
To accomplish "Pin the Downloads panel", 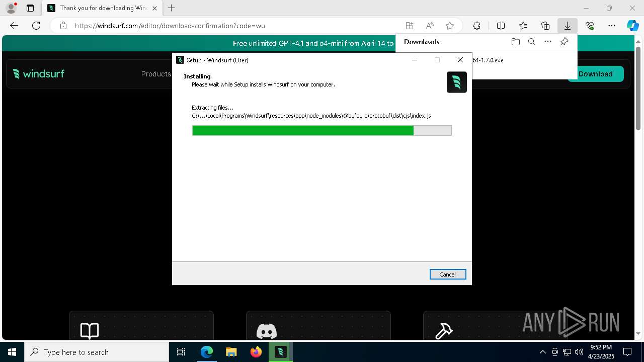I will [x=565, y=42].
